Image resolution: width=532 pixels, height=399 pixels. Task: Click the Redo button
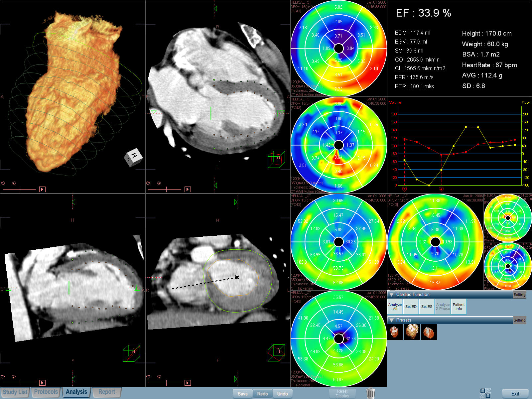tap(263, 394)
